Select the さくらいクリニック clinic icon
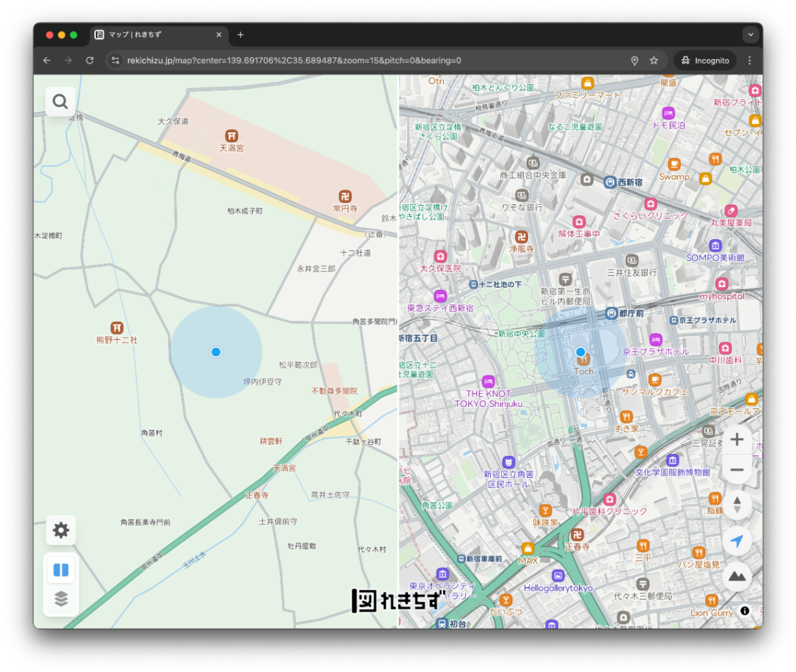 click(x=650, y=204)
